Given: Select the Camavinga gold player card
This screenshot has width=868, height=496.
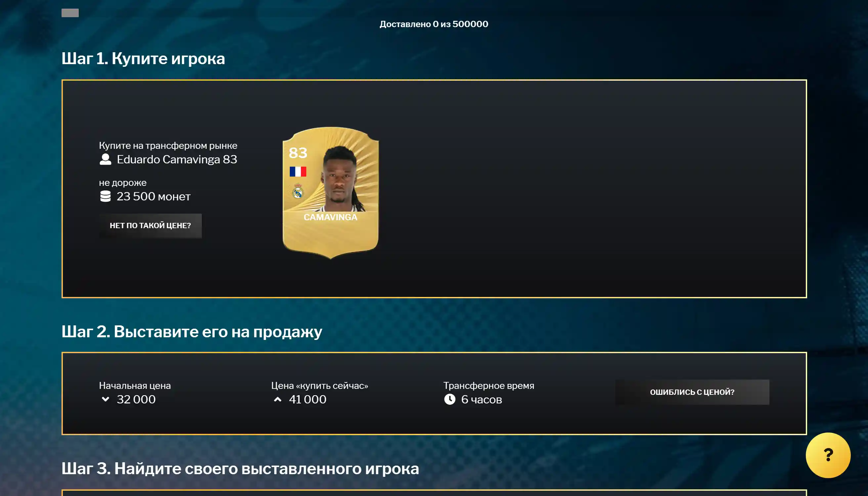Looking at the screenshot, I should click(330, 192).
